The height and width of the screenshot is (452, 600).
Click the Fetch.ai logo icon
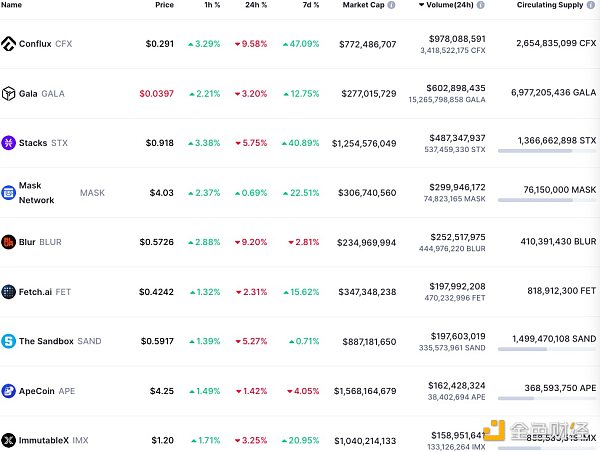pyautogui.click(x=9, y=291)
